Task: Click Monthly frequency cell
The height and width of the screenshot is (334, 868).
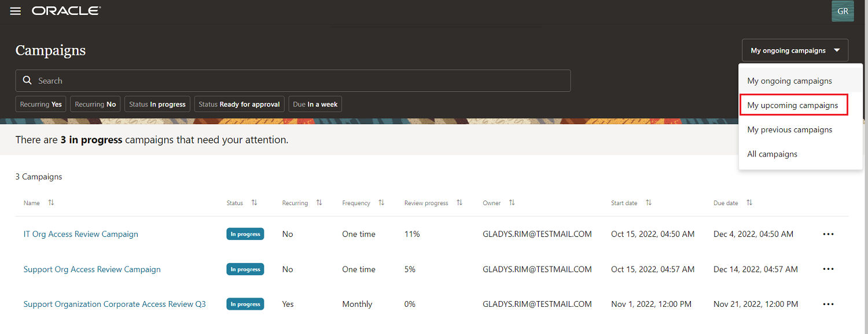Action: click(x=357, y=304)
